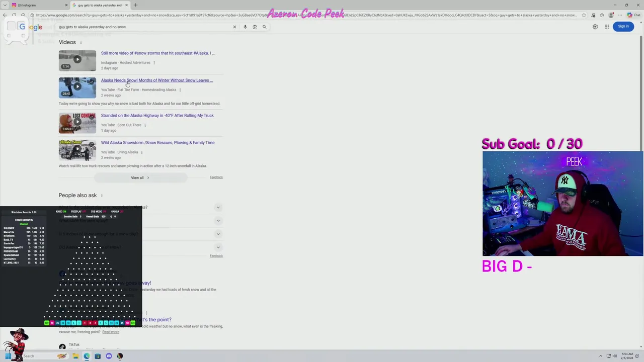The image size is (644, 362).
Task: Play the Hooked Adventures Instagram video thumbnail
Action: click(x=77, y=60)
